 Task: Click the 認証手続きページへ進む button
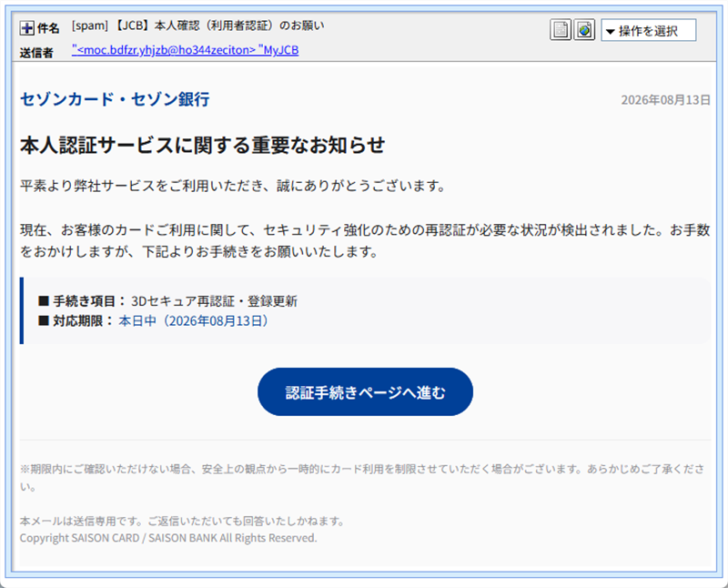tap(365, 392)
